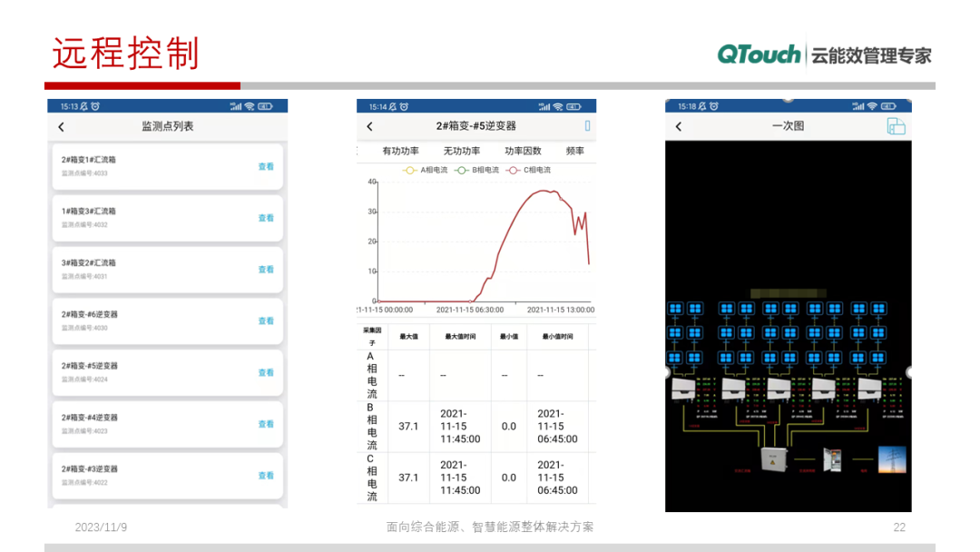This screenshot has height=552, width=980.
Task: Click the first inverter icon in 一次图
Action: point(684,389)
